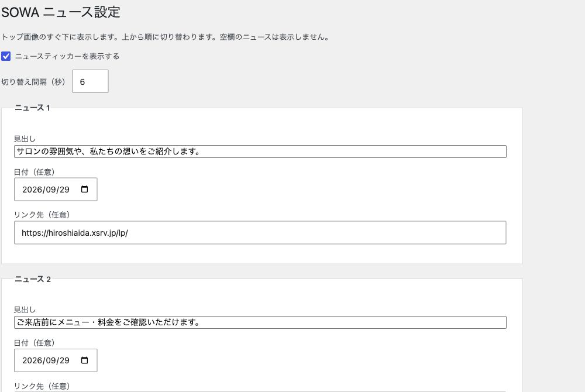Click the ニュース 2 リンク先（任意） label

[x=42, y=386]
